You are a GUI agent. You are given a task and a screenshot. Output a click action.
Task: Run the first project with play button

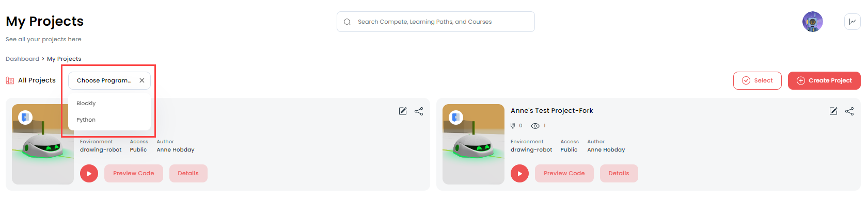click(89, 174)
